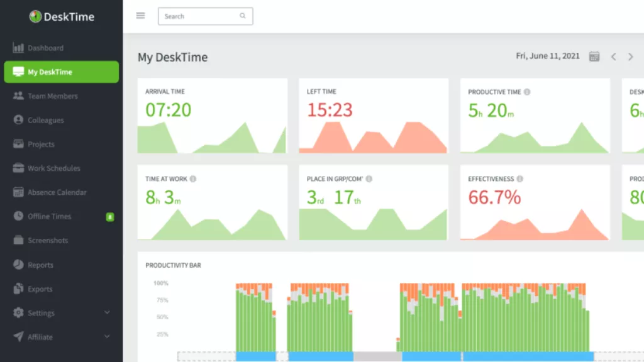Click the Productivity Bar heading

174,266
